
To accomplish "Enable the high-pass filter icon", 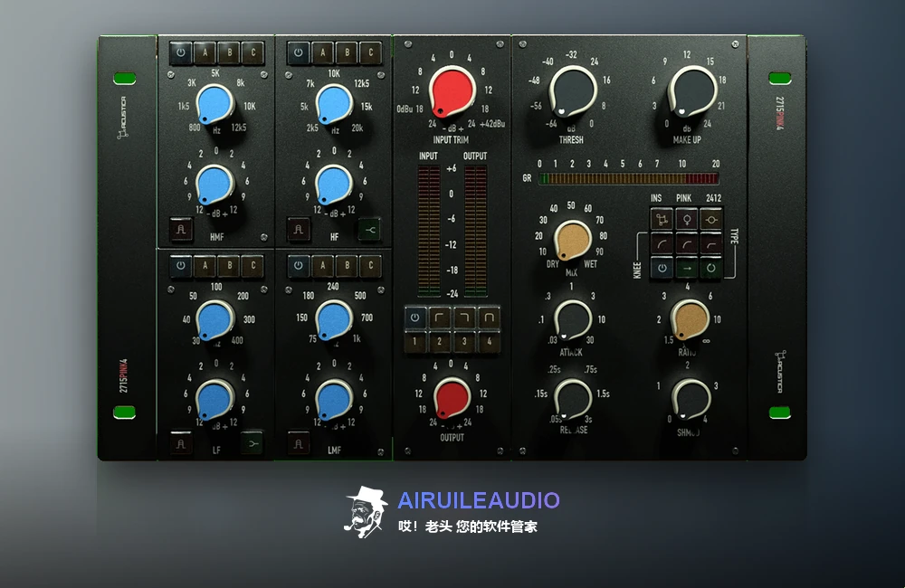I will (x=440, y=318).
